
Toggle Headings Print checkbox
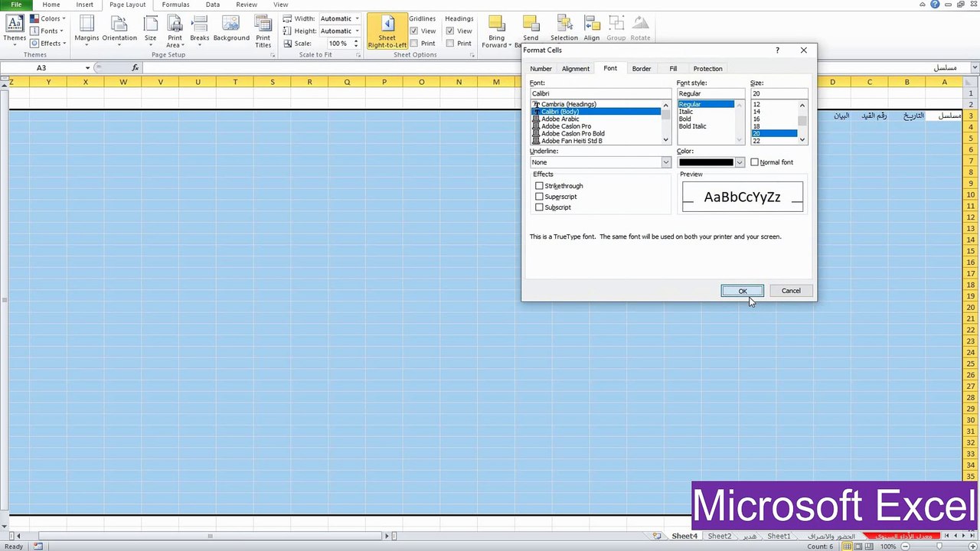(x=450, y=44)
